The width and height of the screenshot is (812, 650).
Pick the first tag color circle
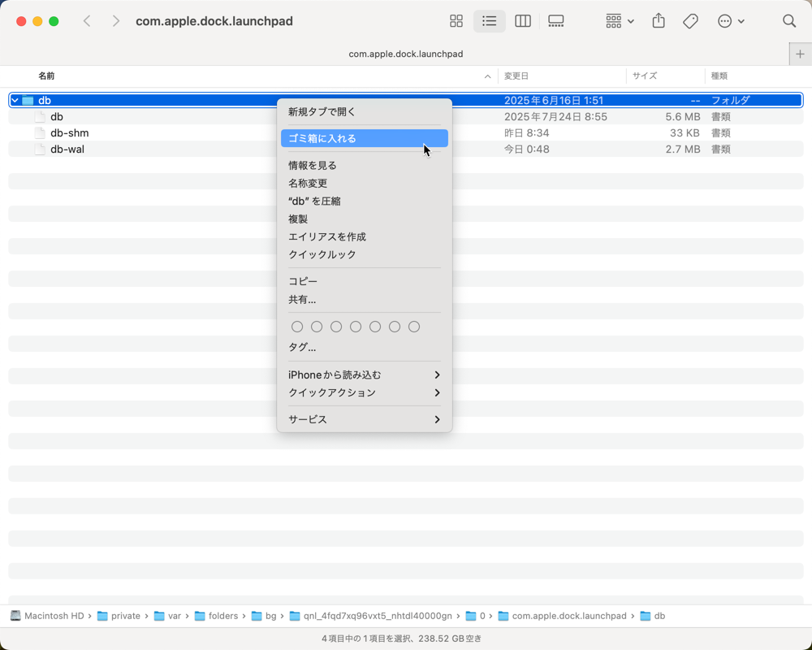point(297,327)
